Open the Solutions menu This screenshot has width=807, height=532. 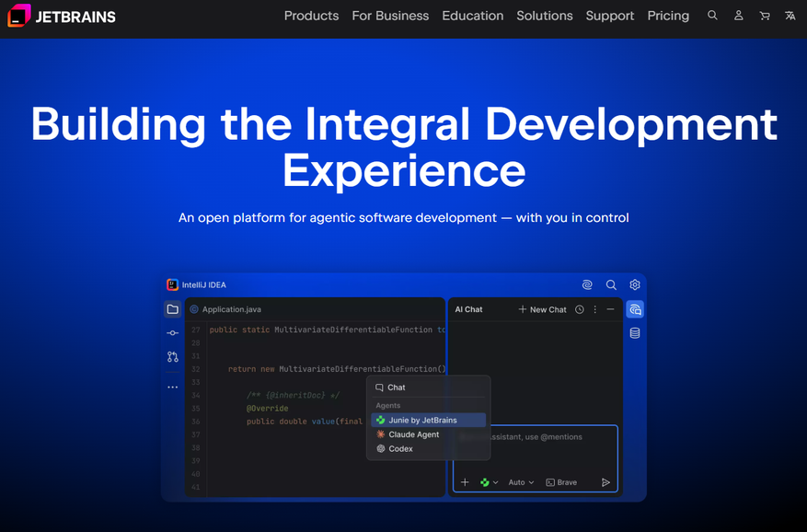(545, 16)
